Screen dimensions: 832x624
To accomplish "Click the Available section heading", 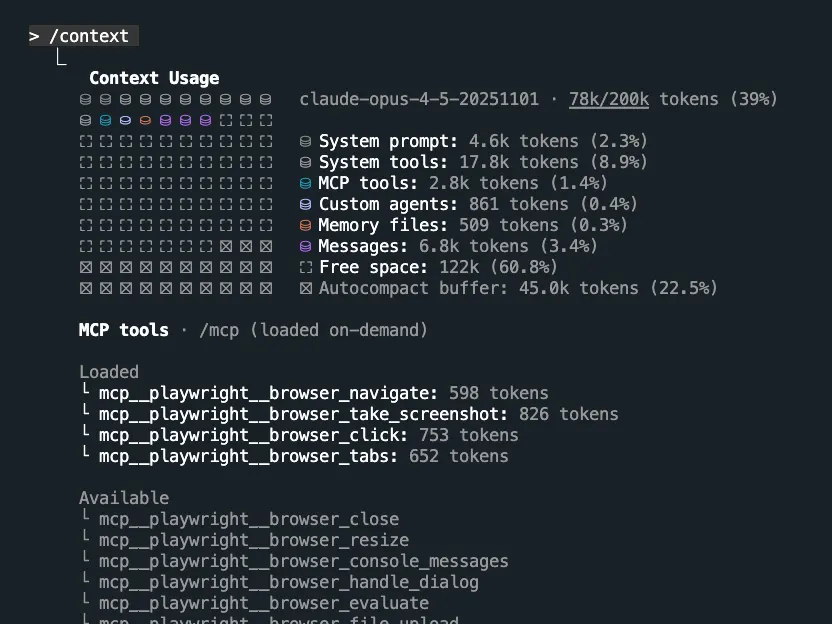I will [124, 498].
